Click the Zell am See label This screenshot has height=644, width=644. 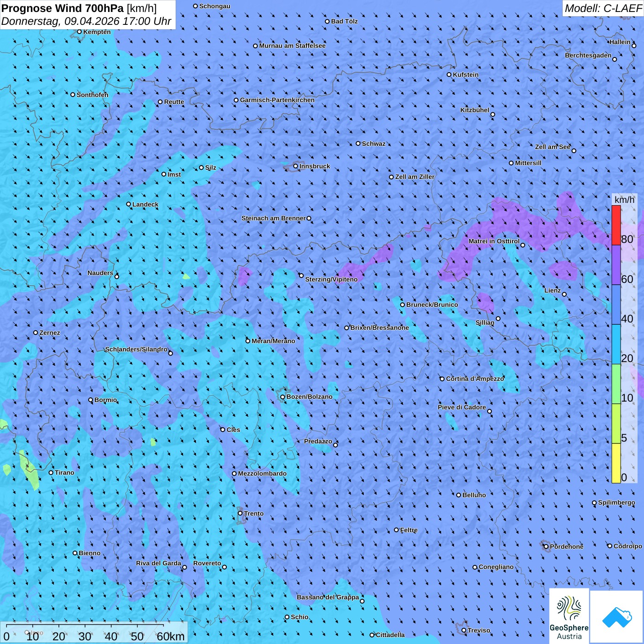pyautogui.click(x=552, y=147)
